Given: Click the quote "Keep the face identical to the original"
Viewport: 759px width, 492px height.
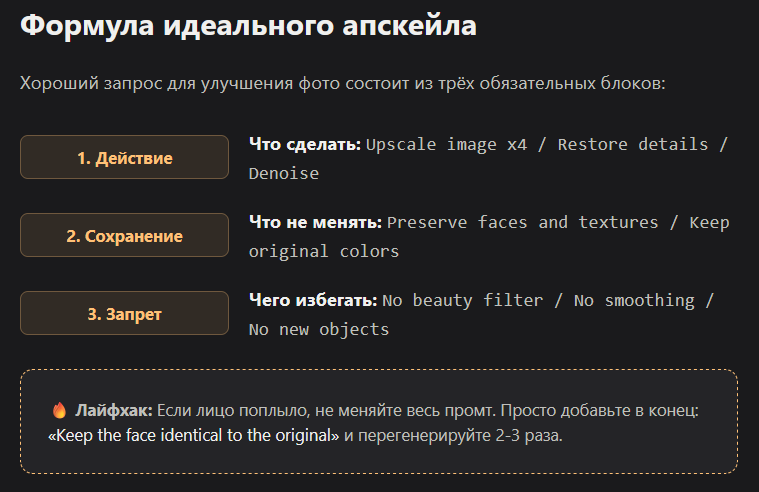Looking at the screenshot, I should (194, 435).
